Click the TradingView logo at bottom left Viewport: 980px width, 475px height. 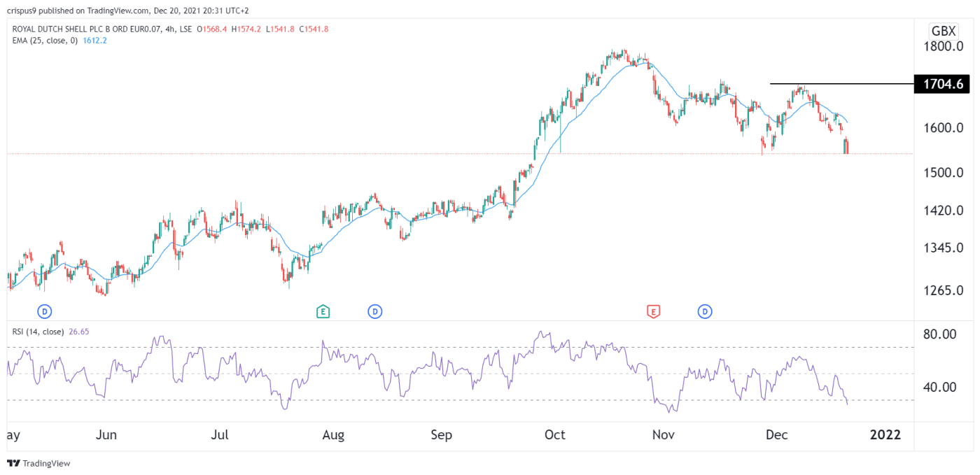pos(38,463)
